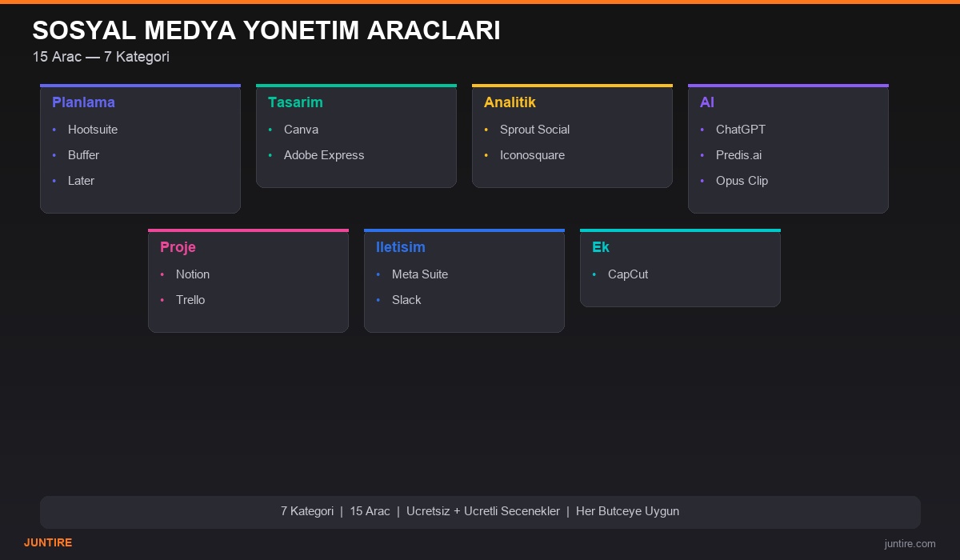Click the CapCut list item
Image resolution: width=960 pixels, height=560 pixels.
click(x=628, y=274)
